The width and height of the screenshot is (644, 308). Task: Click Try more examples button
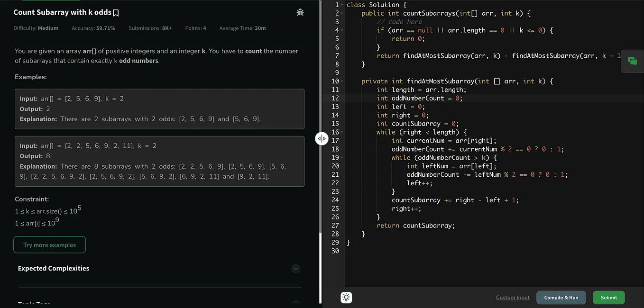click(50, 245)
